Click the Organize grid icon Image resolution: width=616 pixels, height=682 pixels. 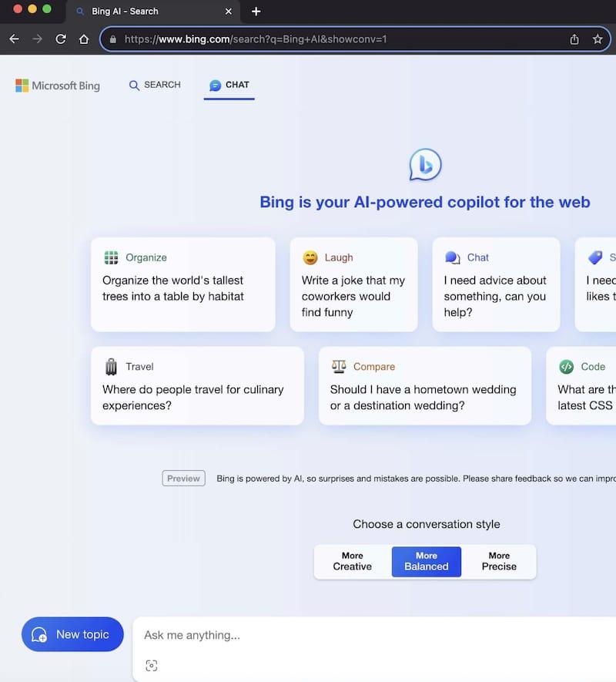pyautogui.click(x=112, y=257)
